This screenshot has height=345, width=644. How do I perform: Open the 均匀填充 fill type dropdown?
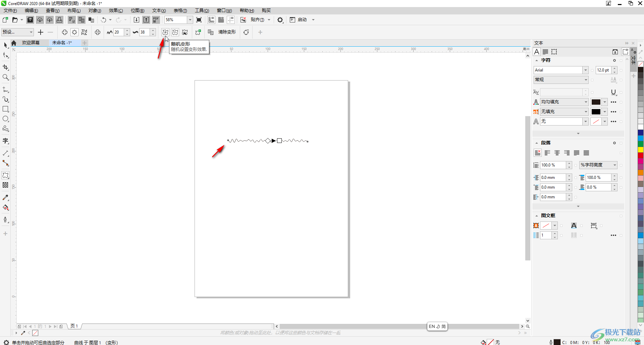point(586,102)
